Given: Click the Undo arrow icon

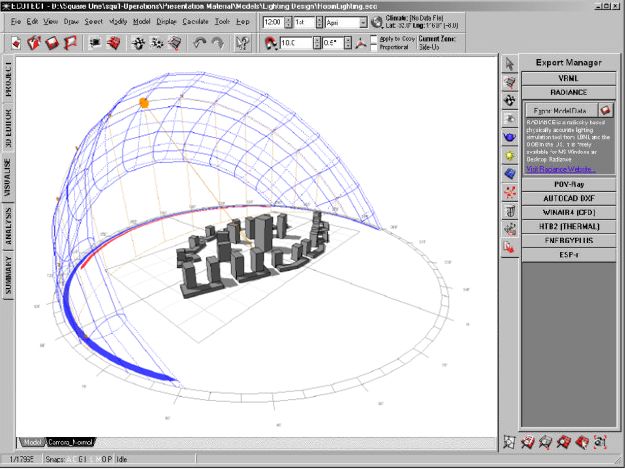Looking at the screenshot, I should tap(199, 43).
